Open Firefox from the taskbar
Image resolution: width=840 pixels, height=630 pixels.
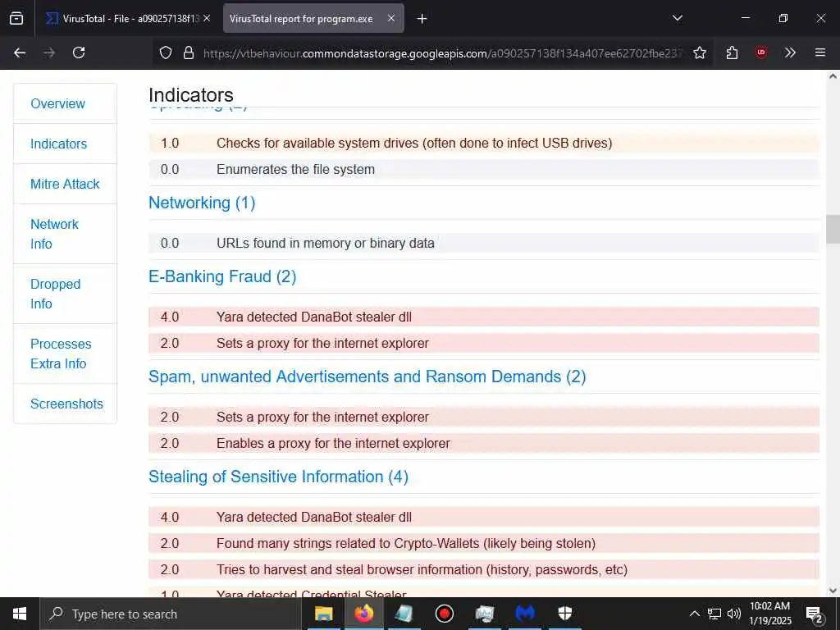[x=363, y=614]
